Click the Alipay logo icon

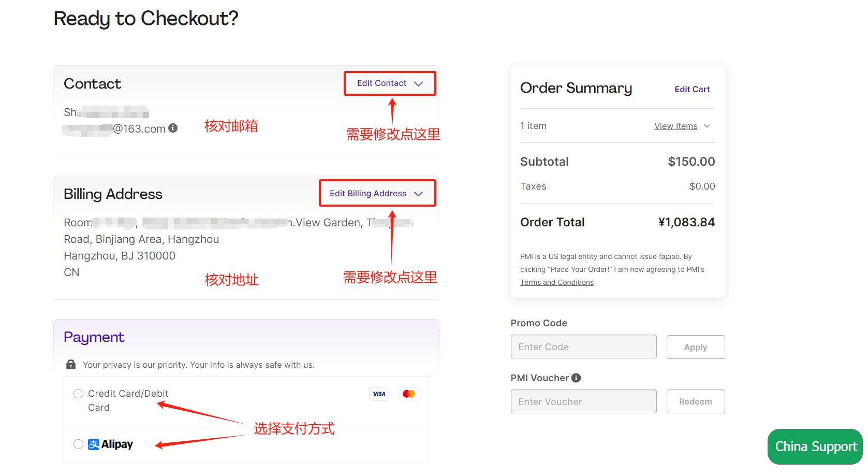[x=94, y=444]
